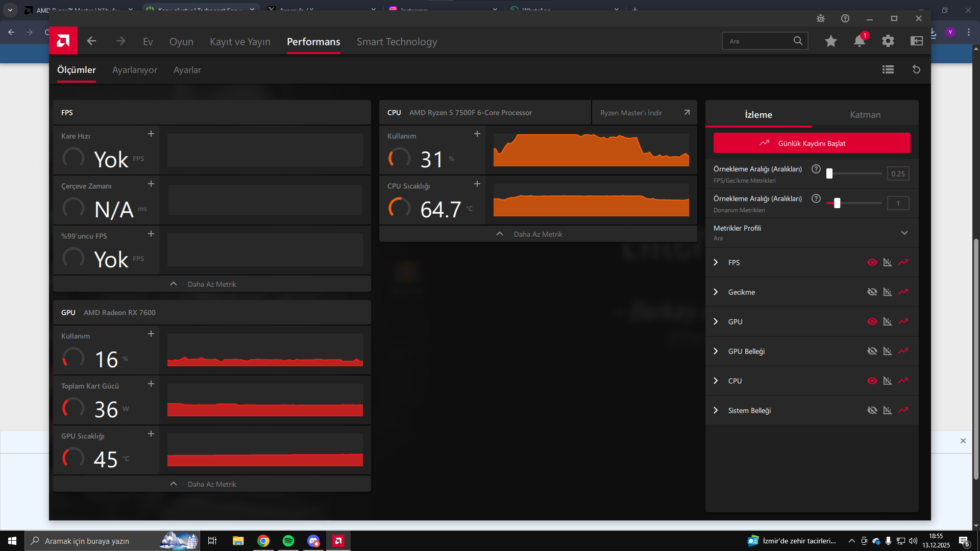Switch to the Katman tab
The height and width of the screenshot is (551, 980).
[865, 115]
